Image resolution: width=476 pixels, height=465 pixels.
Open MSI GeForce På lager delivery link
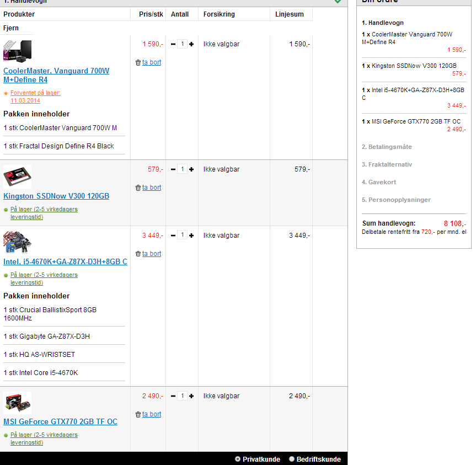(x=44, y=439)
